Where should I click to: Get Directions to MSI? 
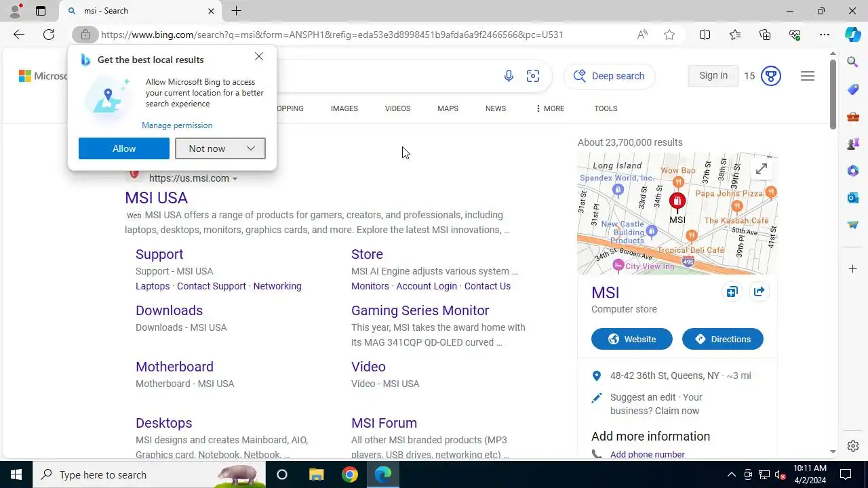point(723,339)
